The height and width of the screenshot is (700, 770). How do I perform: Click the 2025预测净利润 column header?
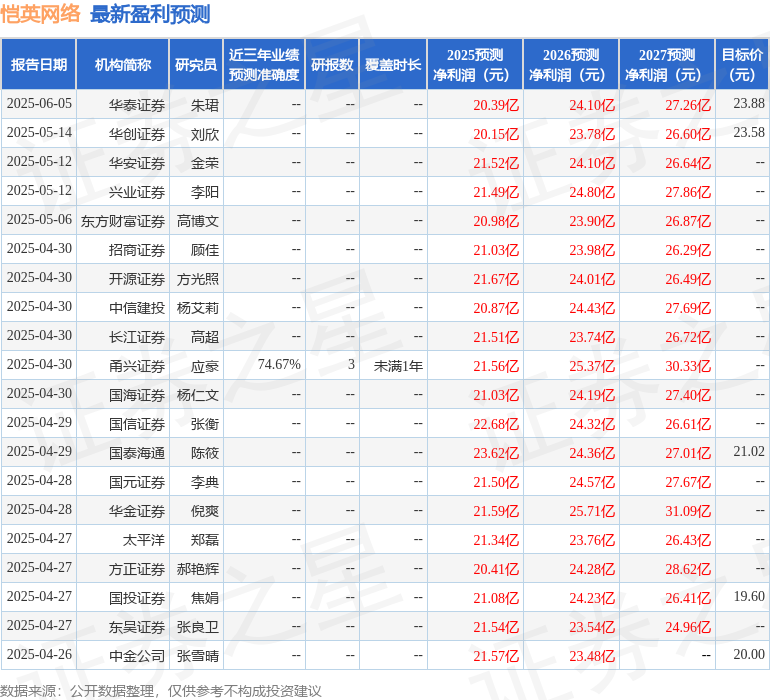pos(475,65)
